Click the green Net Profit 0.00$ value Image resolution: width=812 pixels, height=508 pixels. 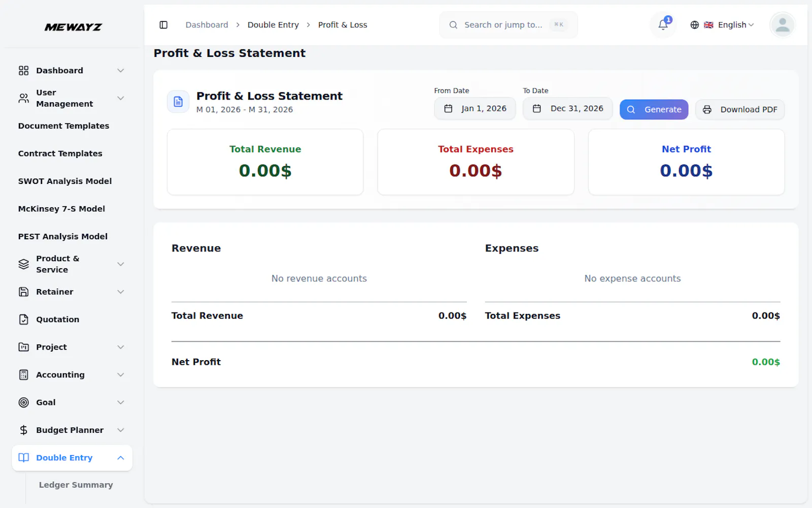pyautogui.click(x=766, y=362)
